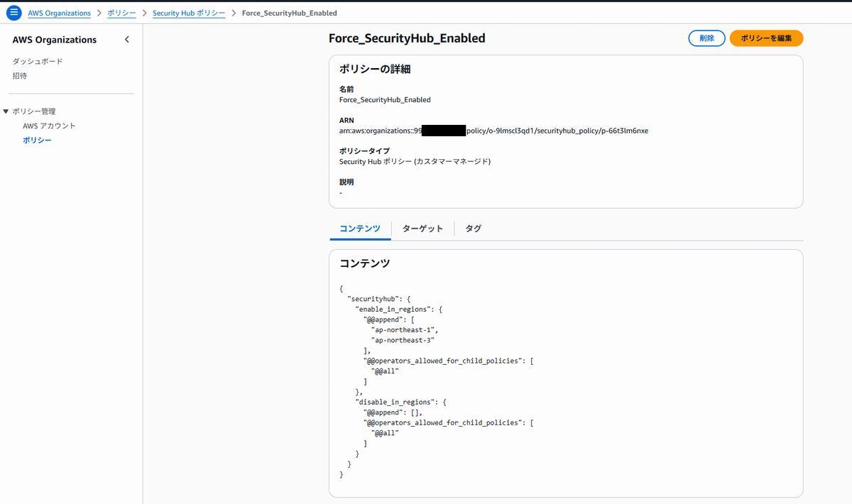The width and height of the screenshot is (852, 504).
Task: Click the ポリシーの詳細 heading
Action: 375,70
